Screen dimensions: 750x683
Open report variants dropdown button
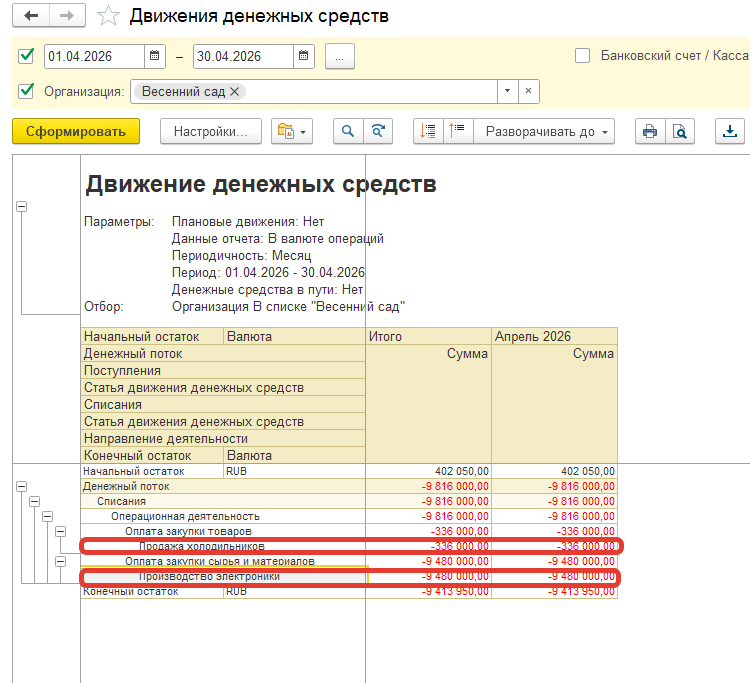pyautogui.click(x=292, y=131)
